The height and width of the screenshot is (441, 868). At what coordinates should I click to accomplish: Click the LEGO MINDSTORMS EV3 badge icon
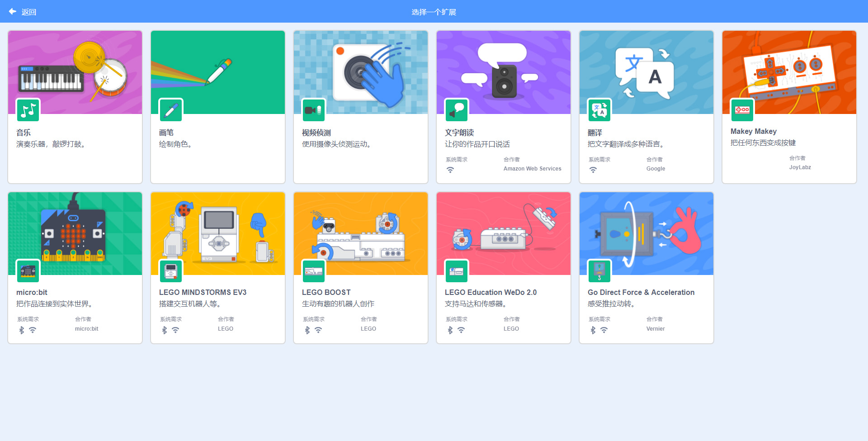[171, 271]
